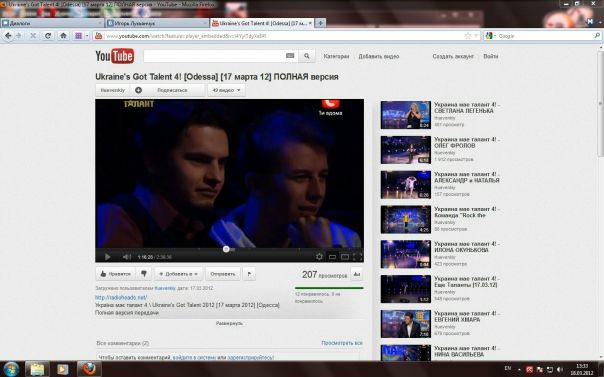Click the Firefox taskbar icon
The height and width of the screenshot is (377, 604).
[89, 369]
